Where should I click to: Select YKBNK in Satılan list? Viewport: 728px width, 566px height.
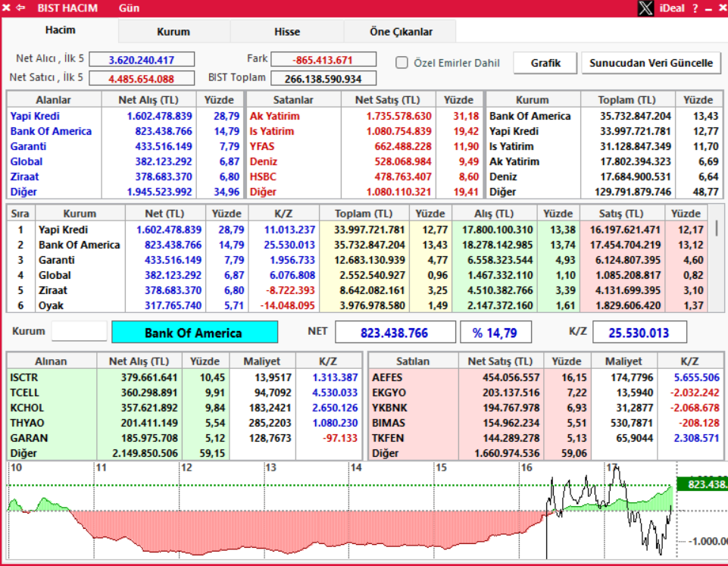click(x=389, y=408)
